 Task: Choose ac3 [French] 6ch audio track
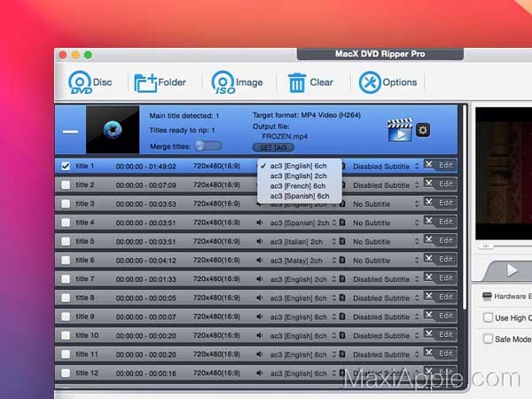pos(300,186)
